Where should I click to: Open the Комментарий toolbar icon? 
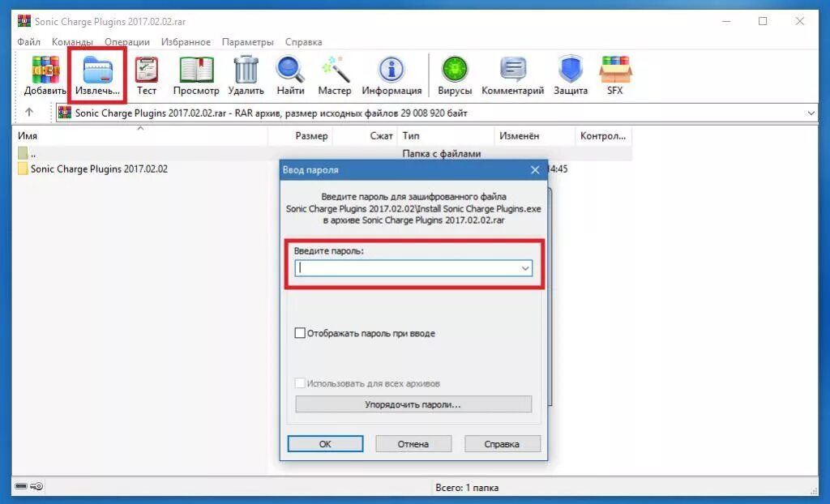512,70
